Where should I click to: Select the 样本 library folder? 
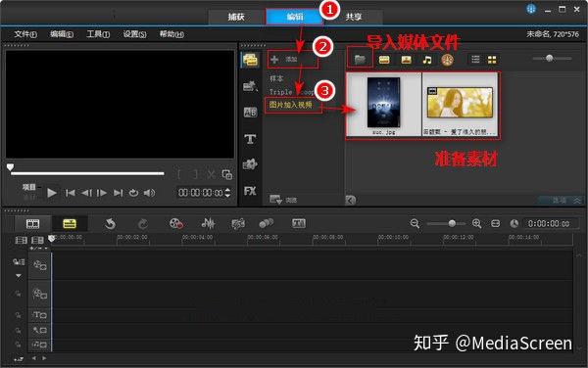(x=276, y=78)
